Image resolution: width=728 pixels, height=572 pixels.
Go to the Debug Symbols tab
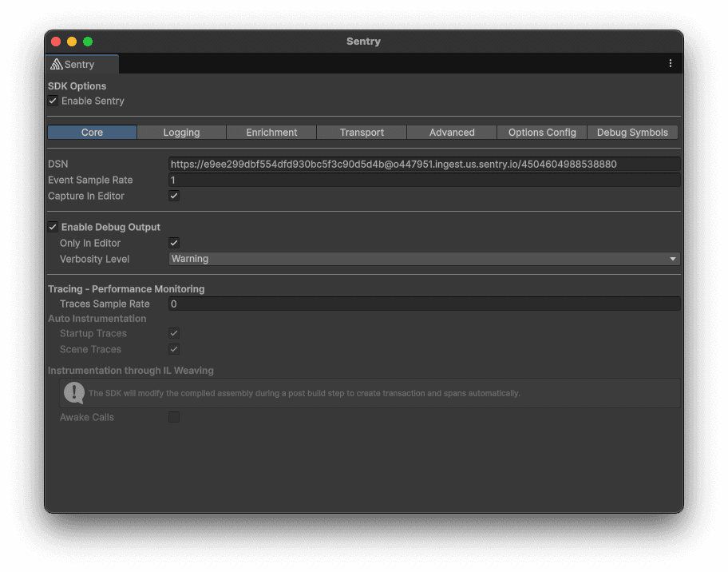pyautogui.click(x=632, y=133)
